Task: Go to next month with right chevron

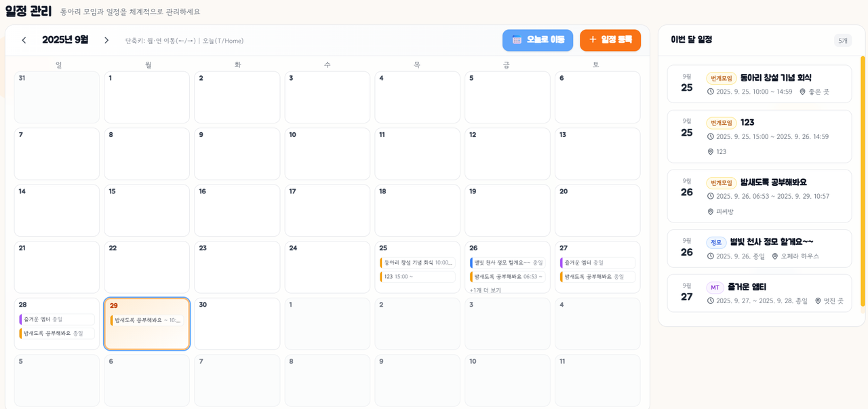Action: [106, 40]
